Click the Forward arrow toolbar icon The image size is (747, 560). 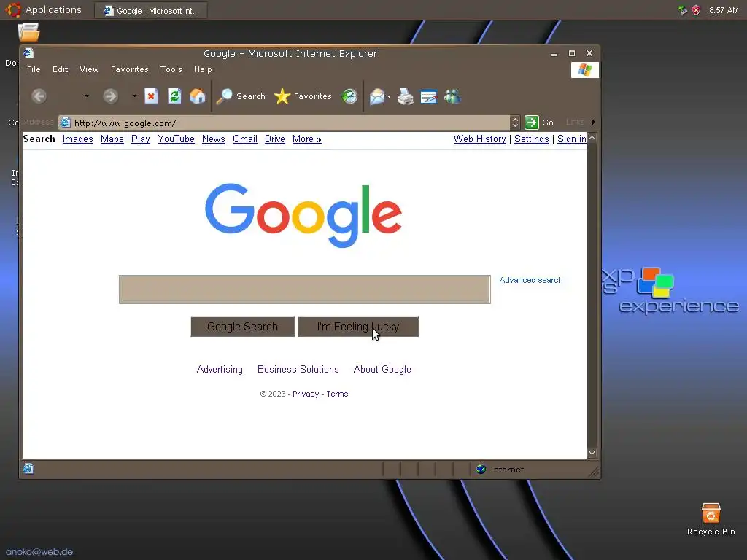[111, 96]
